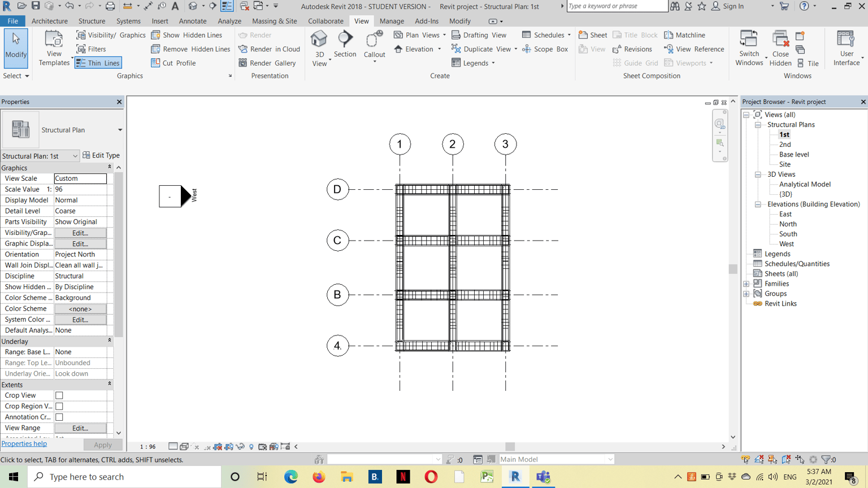Screen dimensions: 868x488
Task: Create a new Sheet
Action: pos(593,35)
